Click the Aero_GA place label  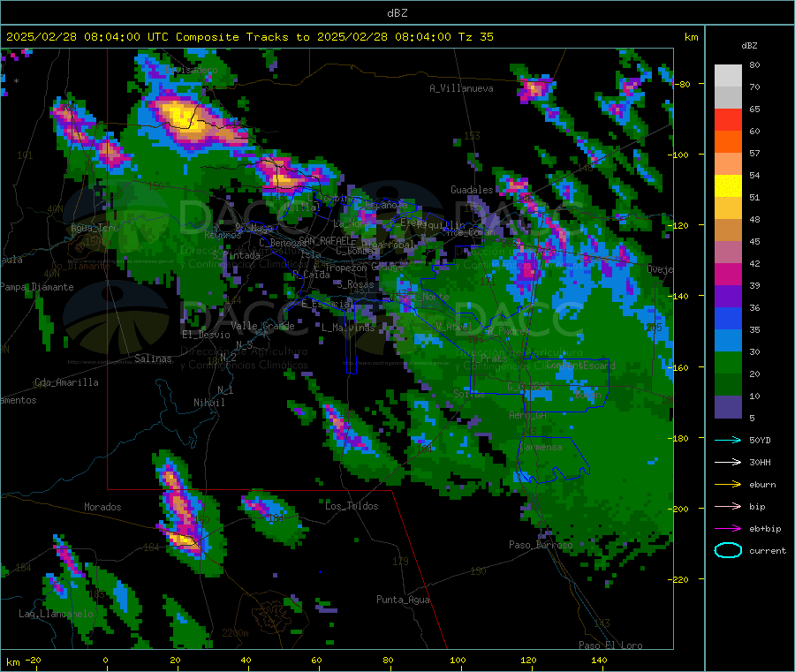coord(528,415)
